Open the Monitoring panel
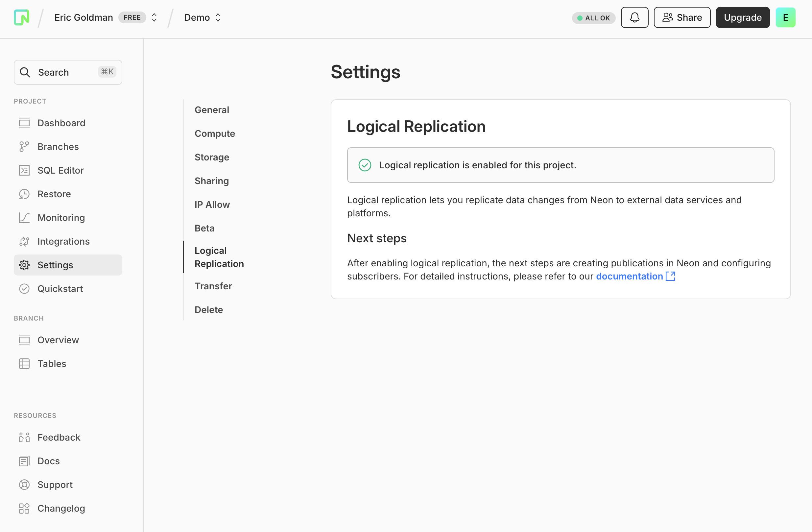 [61, 217]
